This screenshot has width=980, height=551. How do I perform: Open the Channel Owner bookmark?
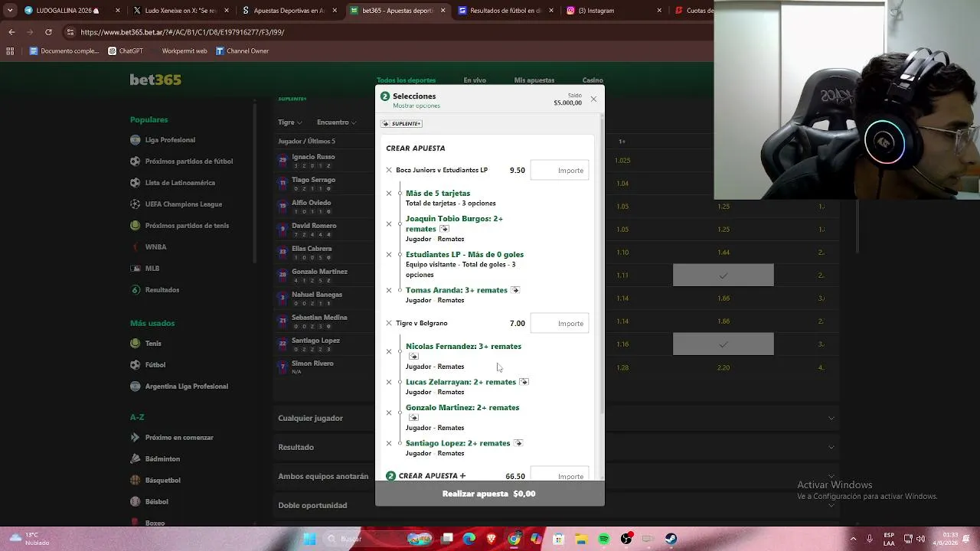point(242,51)
